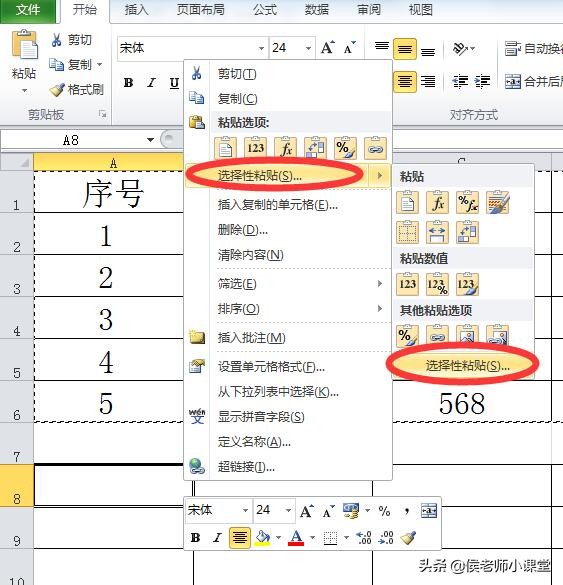This screenshot has height=585, width=563.
Task: Click the Copy button in ribbon clipboard group
Action: 71,65
